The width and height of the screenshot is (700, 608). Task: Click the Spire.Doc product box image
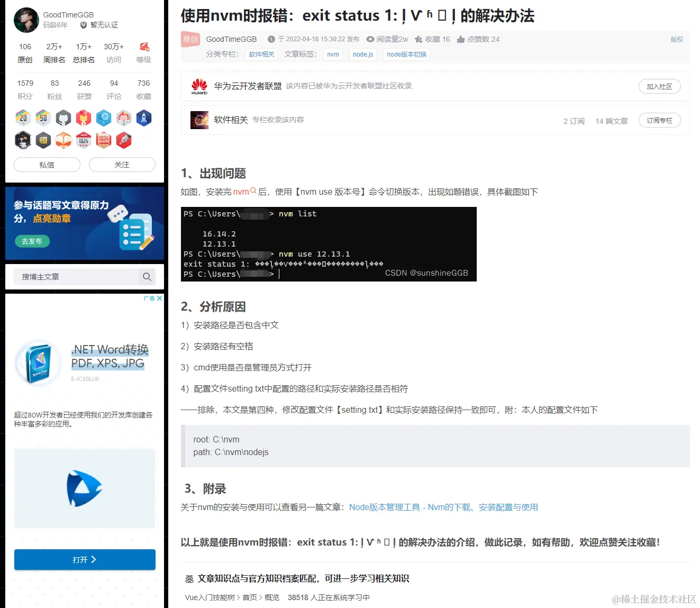coord(39,363)
